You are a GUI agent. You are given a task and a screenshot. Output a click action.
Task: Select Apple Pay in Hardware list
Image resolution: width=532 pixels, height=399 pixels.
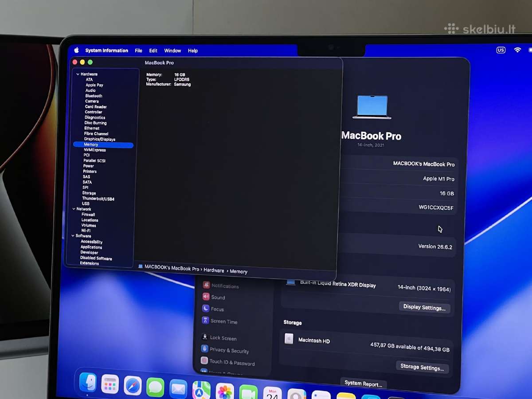[x=94, y=85]
